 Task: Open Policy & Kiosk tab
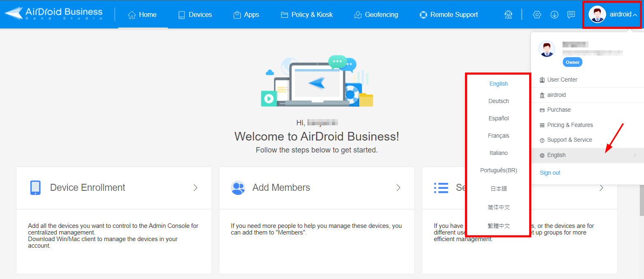click(x=307, y=14)
